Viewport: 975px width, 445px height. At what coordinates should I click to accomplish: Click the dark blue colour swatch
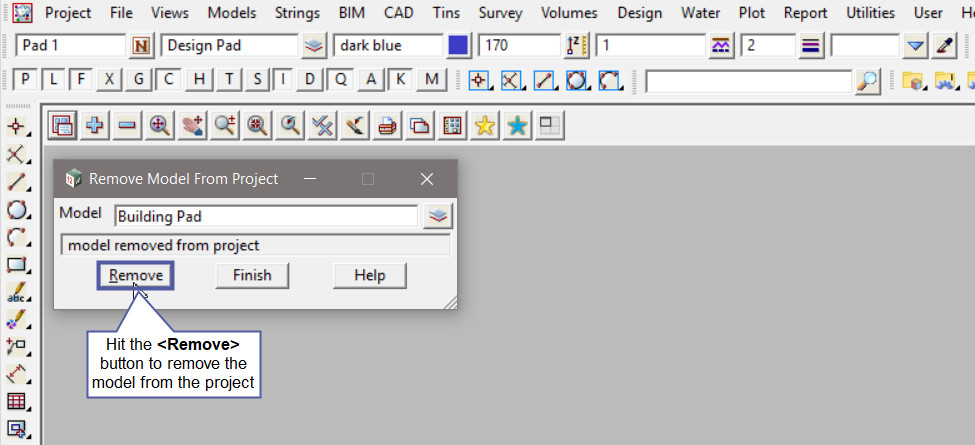point(459,45)
